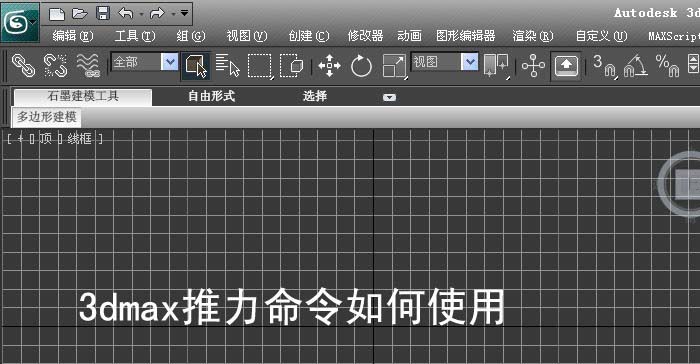
Task: Open the 创建(C) menu
Action: pyautogui.click(x=308, y=36)
